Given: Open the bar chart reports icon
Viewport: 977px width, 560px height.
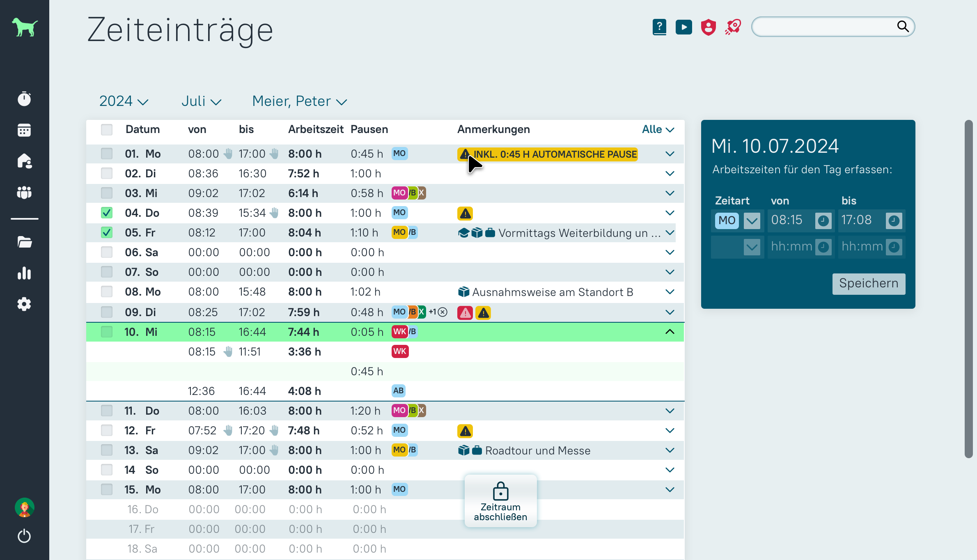Looking at the screenshot, I should click(24, 273).
